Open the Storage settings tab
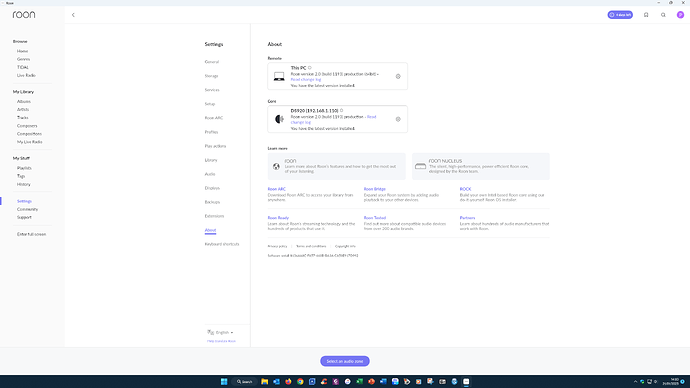690x388 pixels. (x=211, y=76)
